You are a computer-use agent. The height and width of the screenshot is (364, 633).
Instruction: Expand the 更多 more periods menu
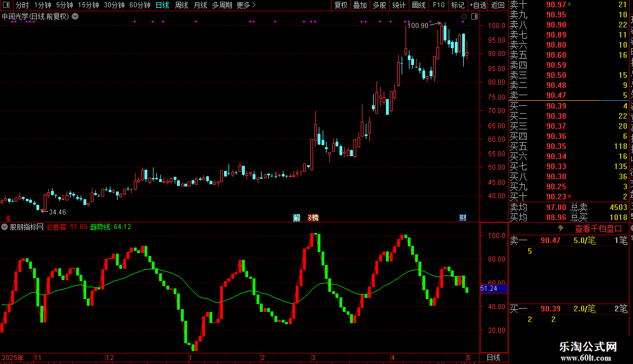click(246, 5)
